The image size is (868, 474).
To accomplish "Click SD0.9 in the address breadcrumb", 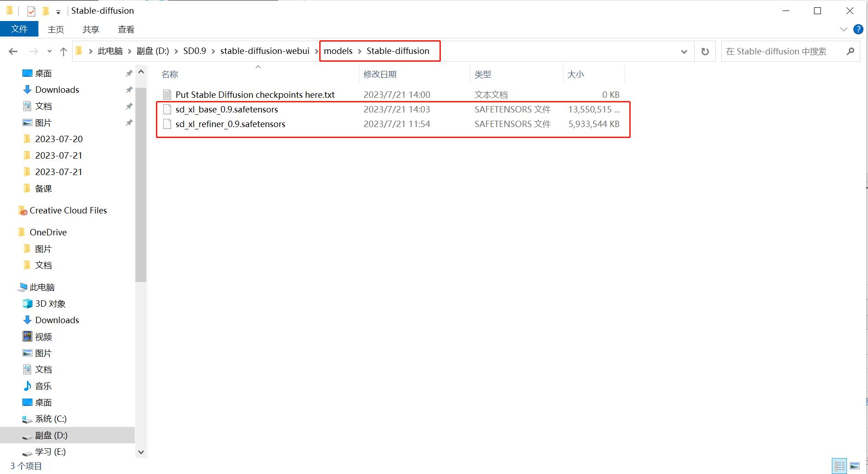I will click(195, 51).
